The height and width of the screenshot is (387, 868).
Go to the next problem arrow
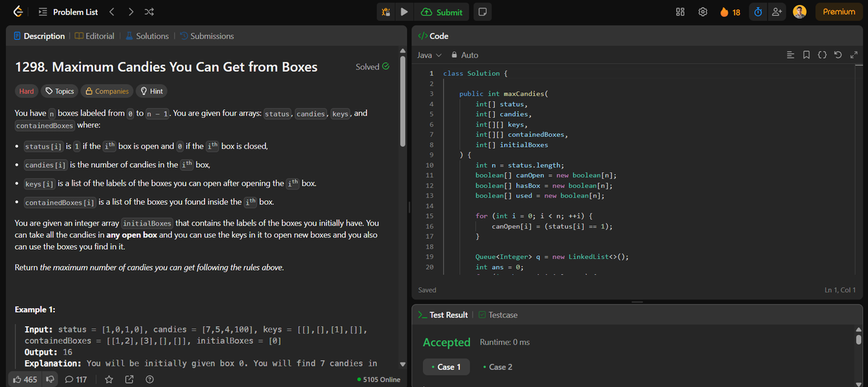129,12
